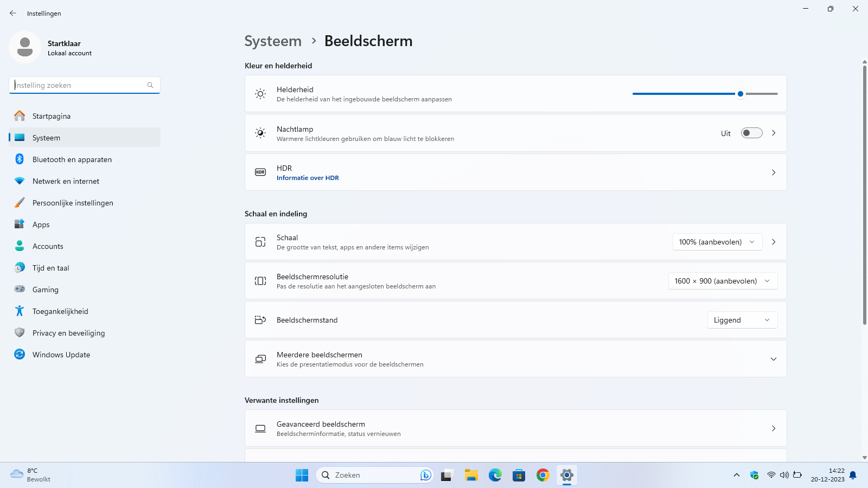Click the back arrow in Instellingen

[13, 13]
